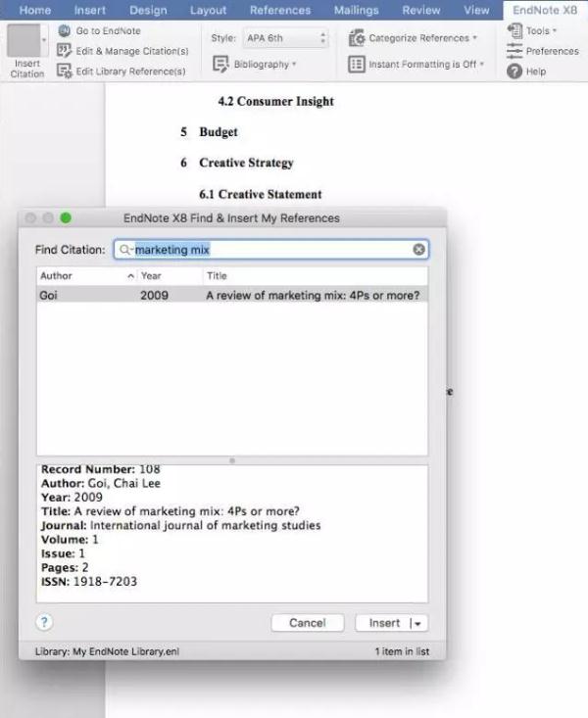Click 'Library: My EndNote Library.enl' status text
This screenshot has height=718, width=588.
coord(107,651)
